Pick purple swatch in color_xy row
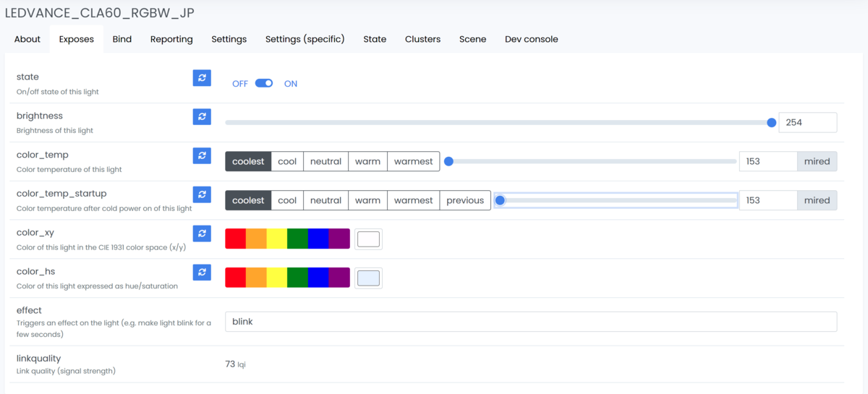Screen dimensions: 868x394 (339, 239)
